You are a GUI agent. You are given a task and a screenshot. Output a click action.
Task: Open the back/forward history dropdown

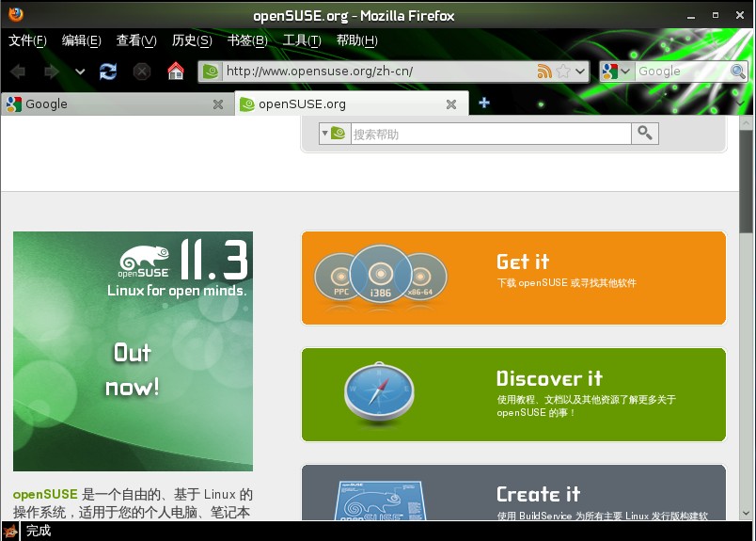pos(80,72)
